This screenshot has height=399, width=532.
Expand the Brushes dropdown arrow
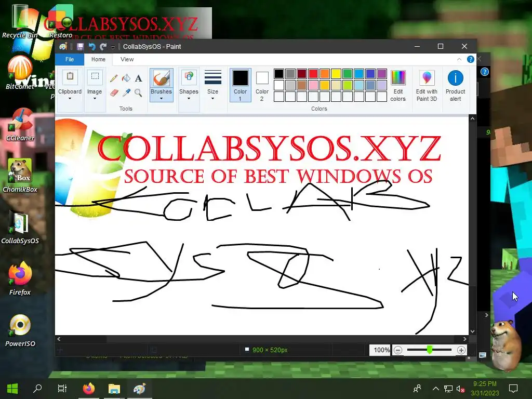pos(161,99)
